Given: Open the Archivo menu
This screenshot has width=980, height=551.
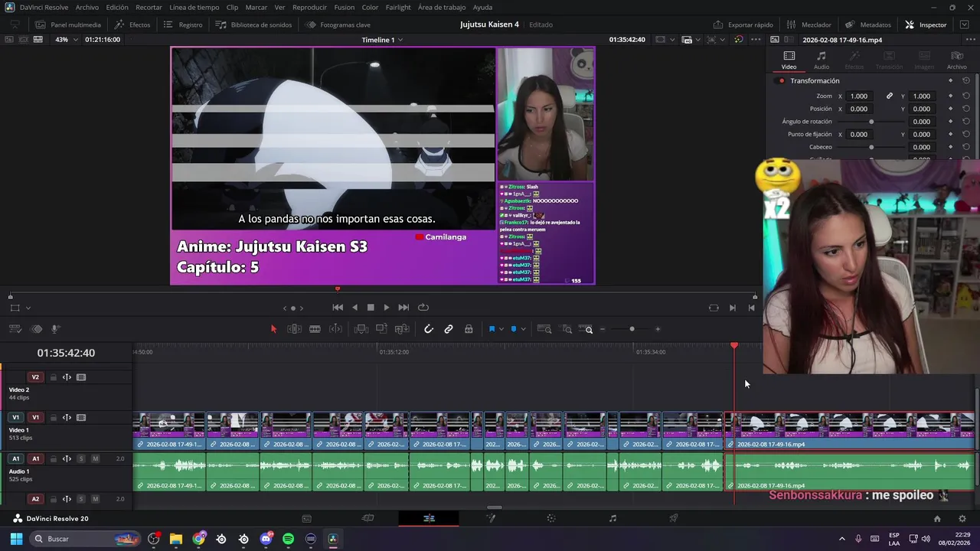Looking at the screenshot, I should click(87, 7).
